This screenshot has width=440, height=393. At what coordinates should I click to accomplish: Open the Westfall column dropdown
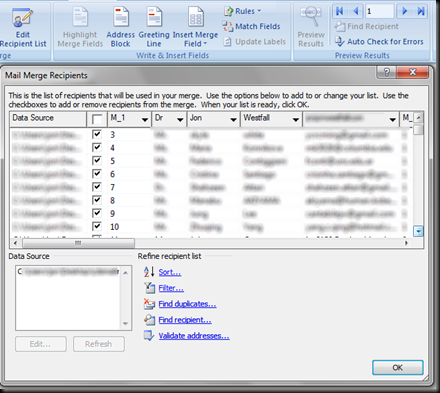click(x=295, y=120)
